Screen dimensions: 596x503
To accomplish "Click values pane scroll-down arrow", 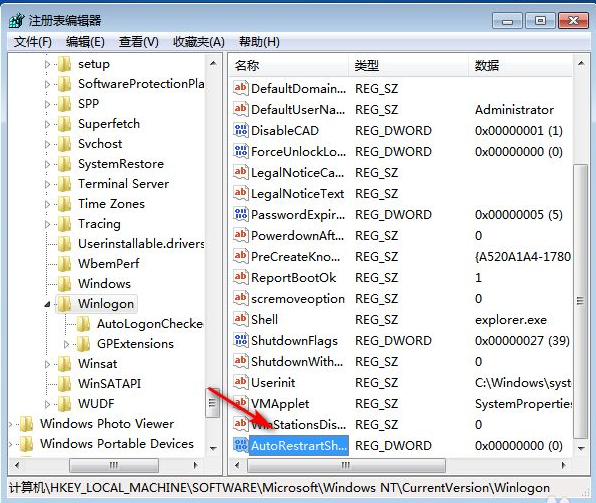I will [581, 449].
